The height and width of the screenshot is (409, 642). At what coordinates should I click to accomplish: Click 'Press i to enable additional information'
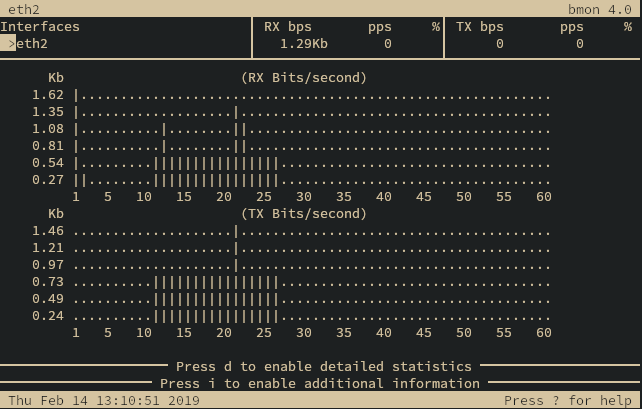[x=320, y=383]
